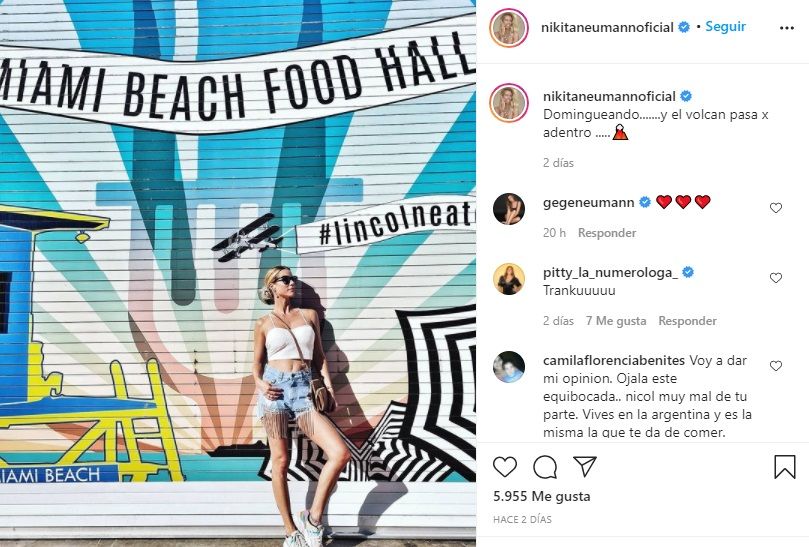Reply to gegeneumann's comment
The image size is (809, 547).
[x=607, y=233]
